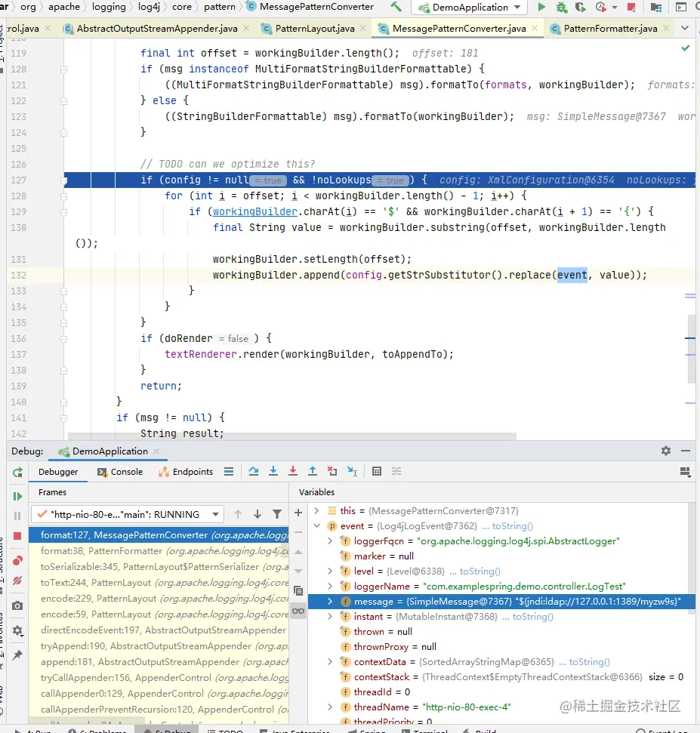
Task: Click Run to Cursor icon
Action: (x=352, y=471)
